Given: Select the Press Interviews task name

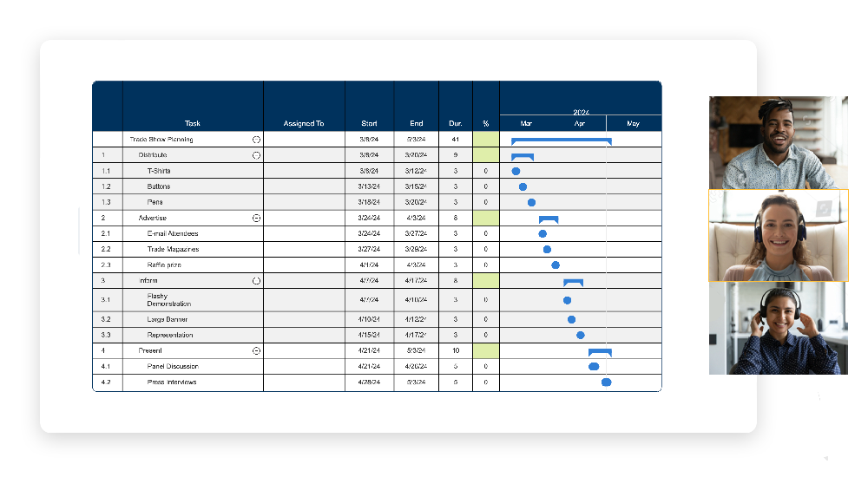Looking at the screenshot, I should click(172, 382).
